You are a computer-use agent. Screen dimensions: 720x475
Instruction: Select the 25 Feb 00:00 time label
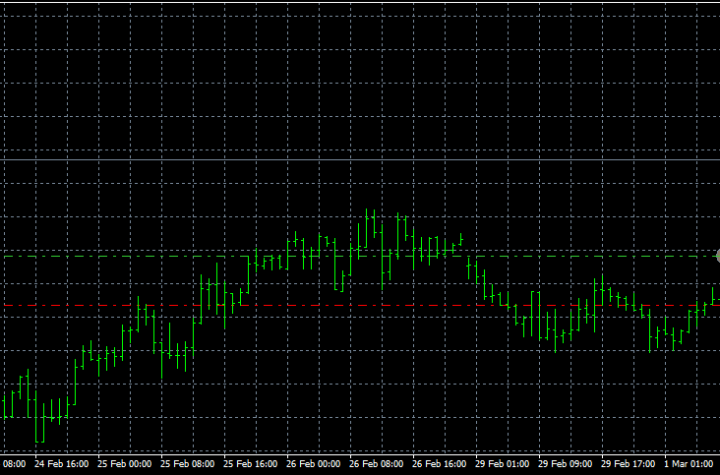coord(125,464)
